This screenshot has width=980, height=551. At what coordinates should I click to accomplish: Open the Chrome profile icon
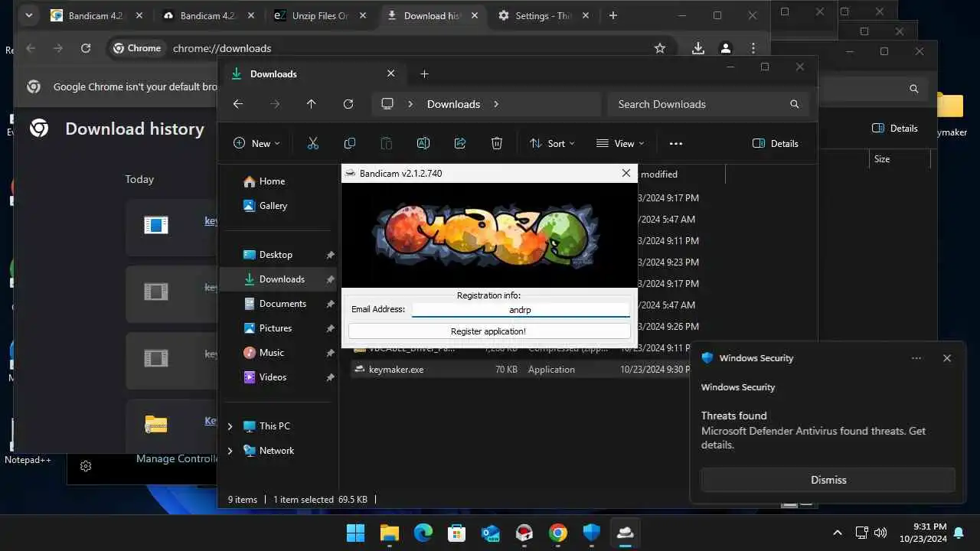click(725, 48)
